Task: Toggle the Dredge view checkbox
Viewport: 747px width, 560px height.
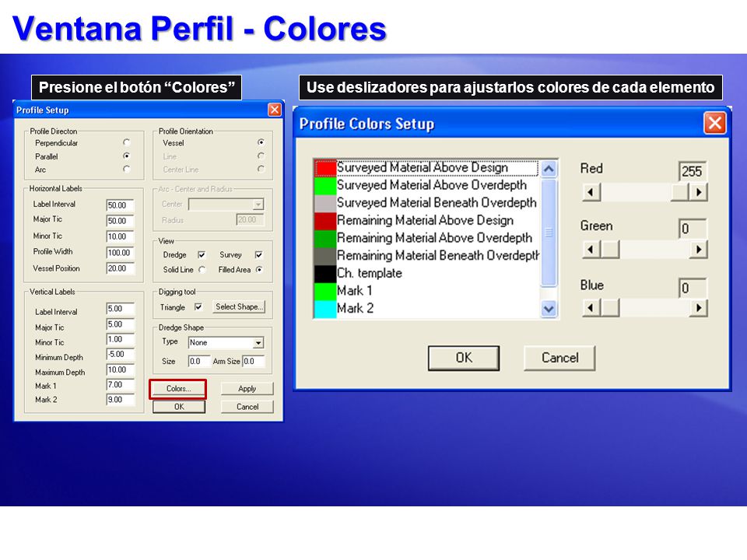Action: (202, 255)
